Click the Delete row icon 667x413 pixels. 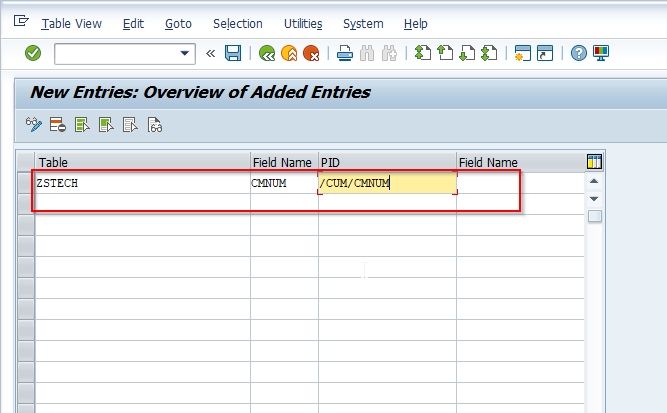57,125
